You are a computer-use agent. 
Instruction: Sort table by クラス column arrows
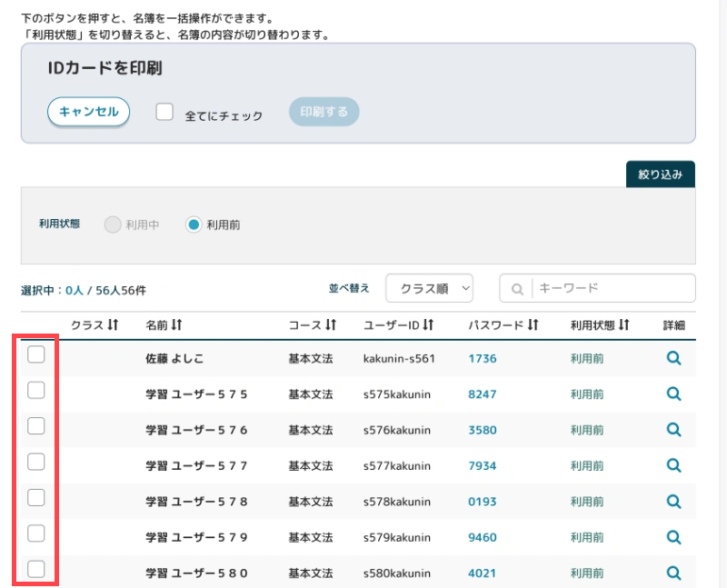[x=113, y=324]
